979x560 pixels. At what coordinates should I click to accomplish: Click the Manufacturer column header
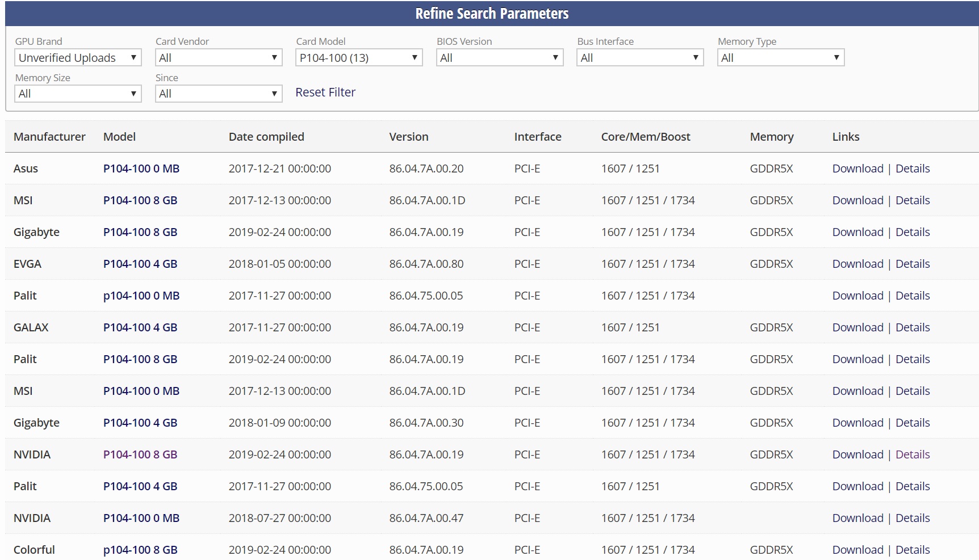pos(49,137)
